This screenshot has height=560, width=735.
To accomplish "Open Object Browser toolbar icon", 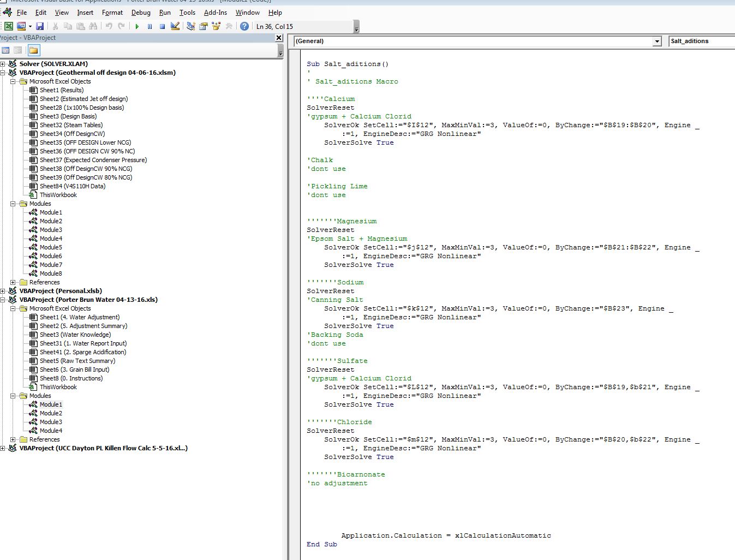I will point(216,26).
